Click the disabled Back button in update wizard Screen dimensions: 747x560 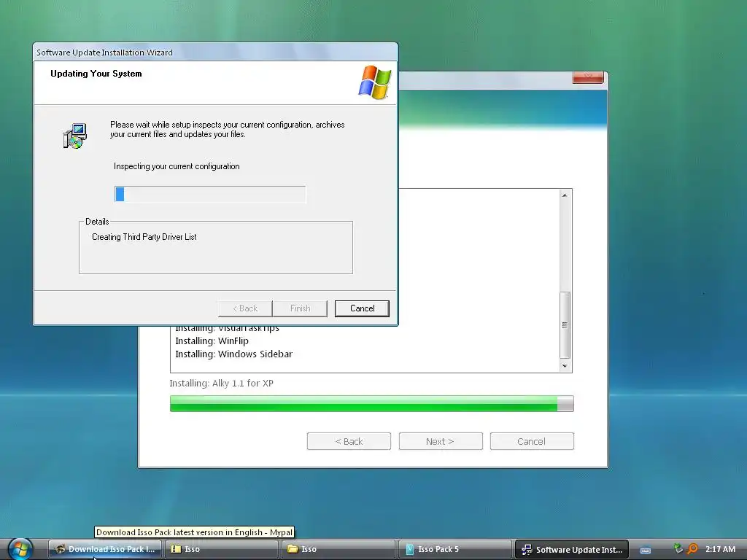tap(245, 308)
